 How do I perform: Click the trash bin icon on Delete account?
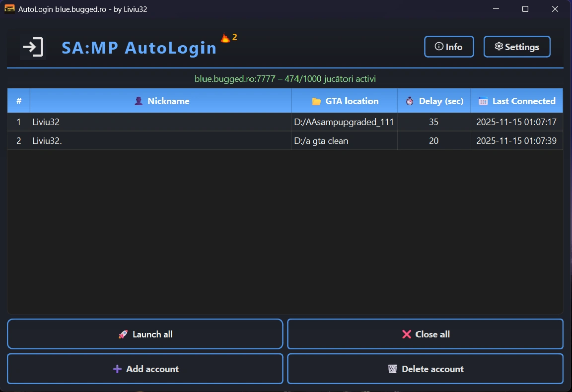coord(392,369)
